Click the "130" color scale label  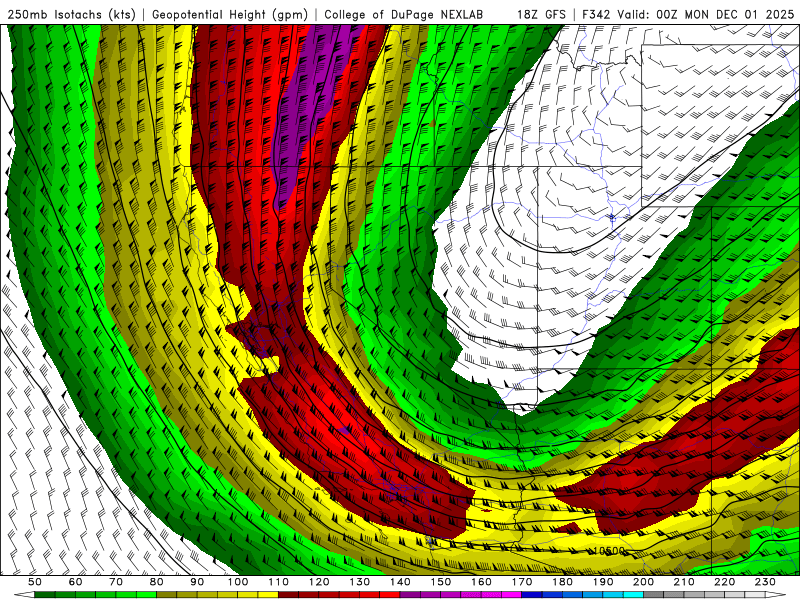tap(360, 582)
